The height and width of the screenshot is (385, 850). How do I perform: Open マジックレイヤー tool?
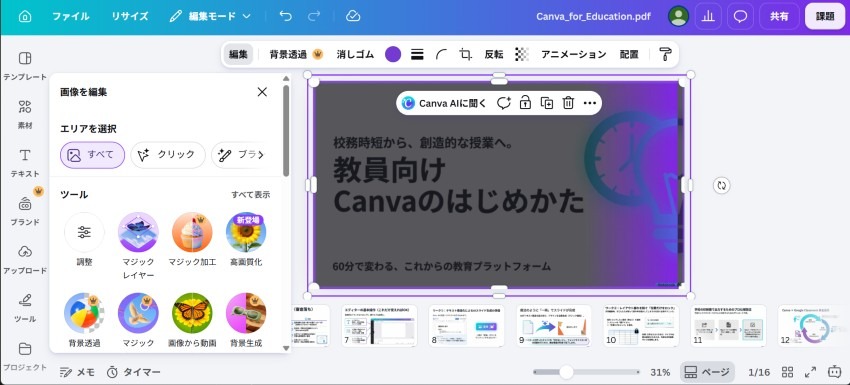click(138, 247)
